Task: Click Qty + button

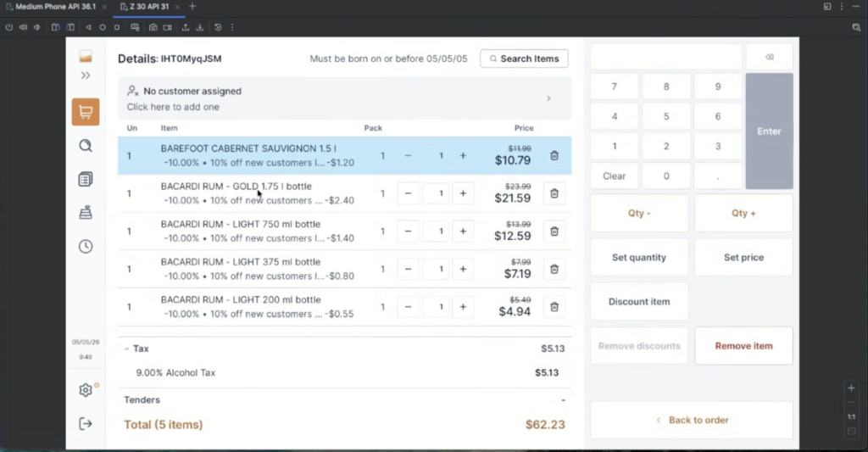Action: [x=743, y=213]
